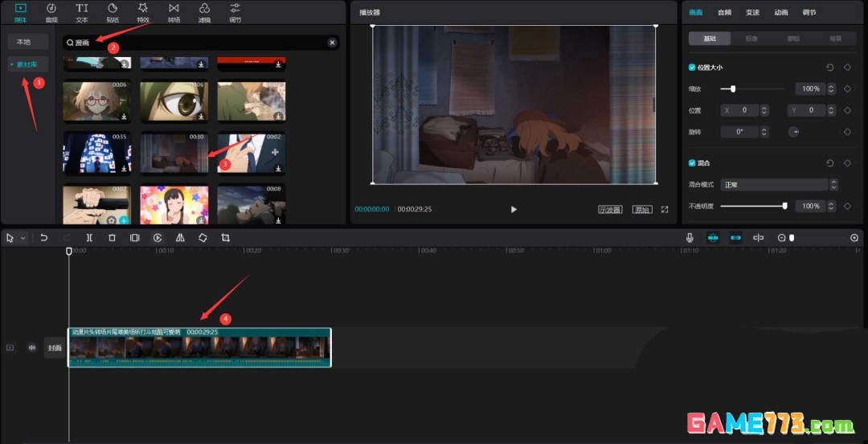The height and width of the screenshot is (444, 868).
Task: Open the 媒体 media panel
Action: (x=20, y=13)
